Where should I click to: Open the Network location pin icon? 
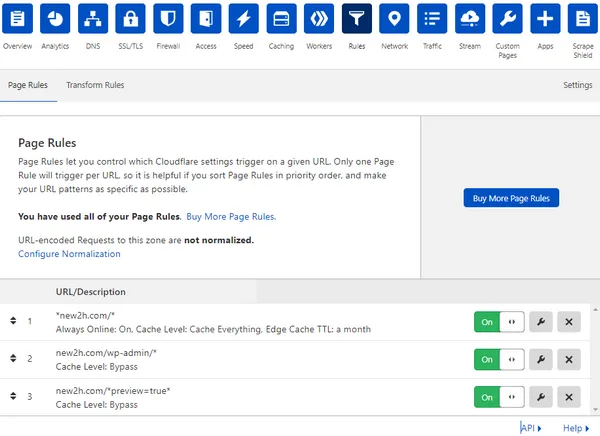[x=394, y=18]
